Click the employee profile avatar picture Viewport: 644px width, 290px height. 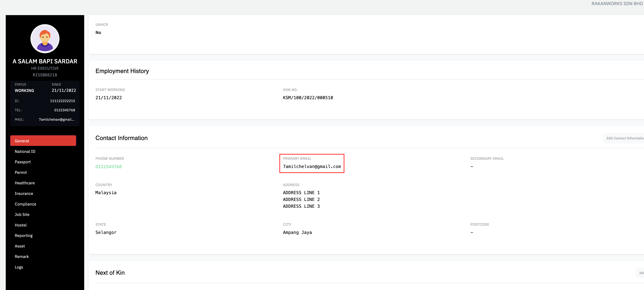45,39
